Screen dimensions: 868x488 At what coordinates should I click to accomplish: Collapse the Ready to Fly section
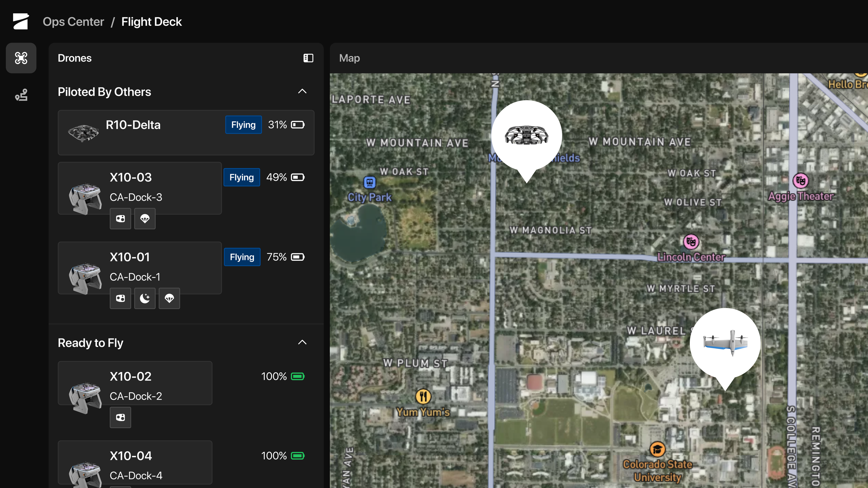302,343
